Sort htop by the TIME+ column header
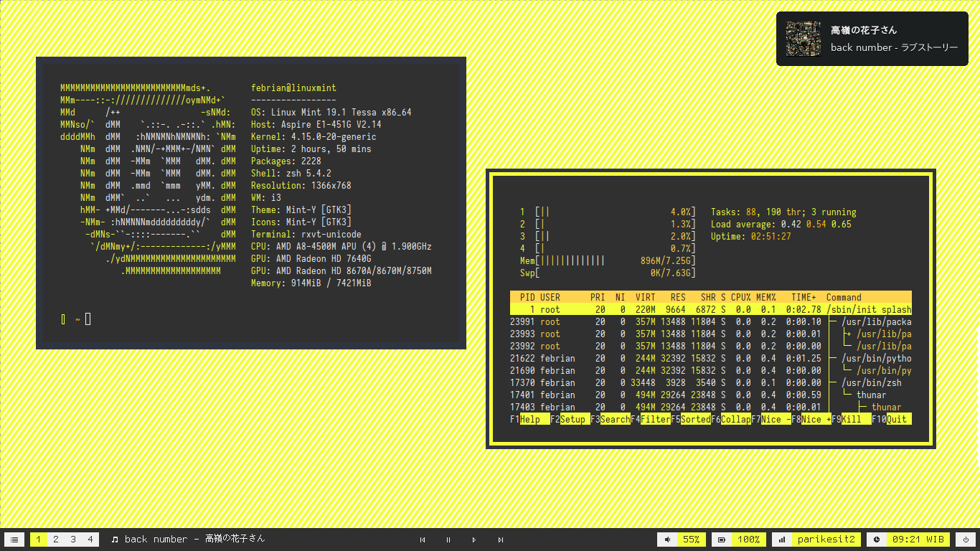Screen dimensions: 980x551 tap(804, 297)
